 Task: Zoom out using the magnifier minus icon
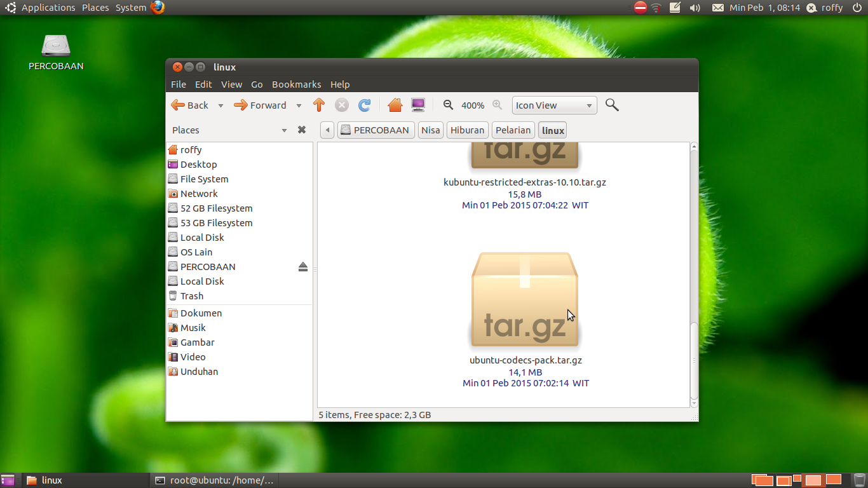tap(448, 105)
